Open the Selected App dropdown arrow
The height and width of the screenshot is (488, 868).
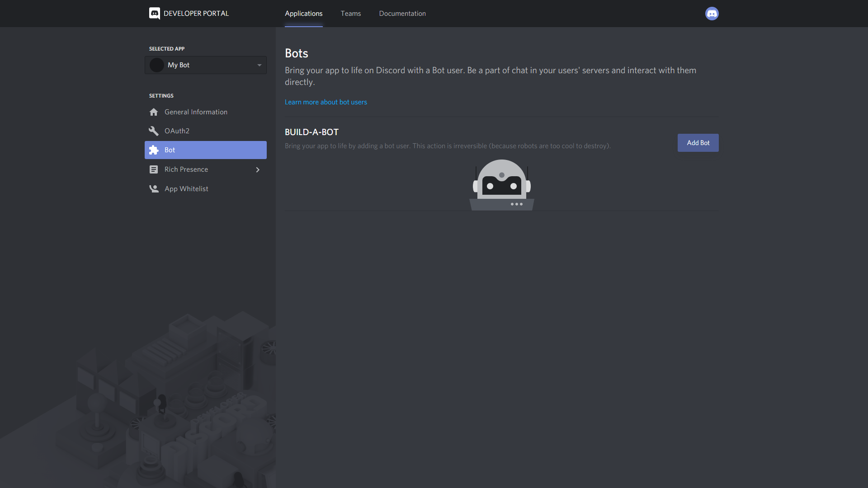pos(259,65)
